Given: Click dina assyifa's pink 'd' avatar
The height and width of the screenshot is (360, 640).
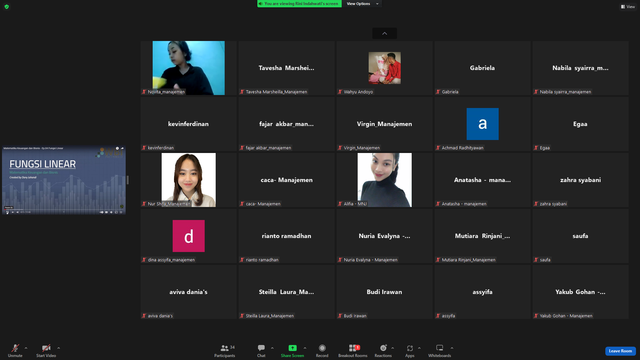Looking at the screenshot, I should (x=189, y=236).
